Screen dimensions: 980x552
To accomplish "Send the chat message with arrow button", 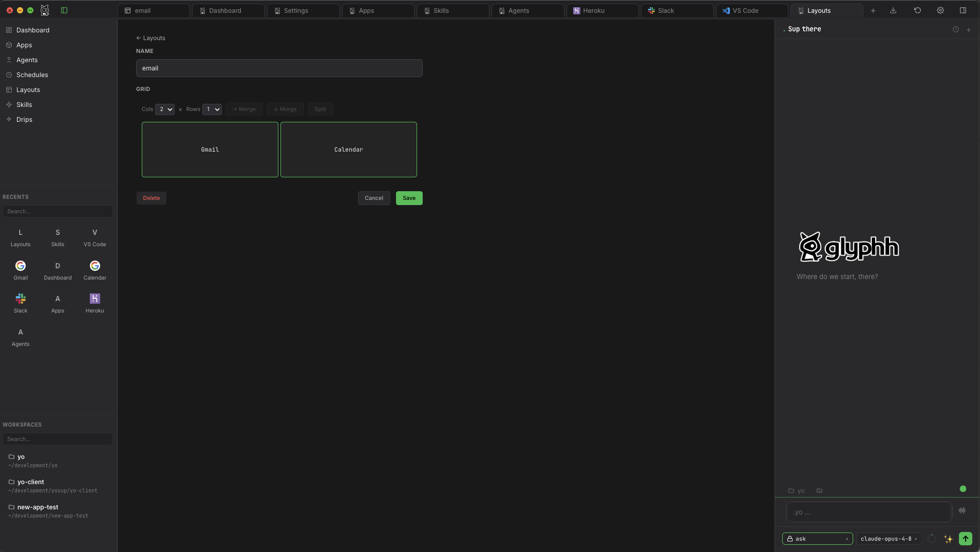I will (x=966, y=539).
